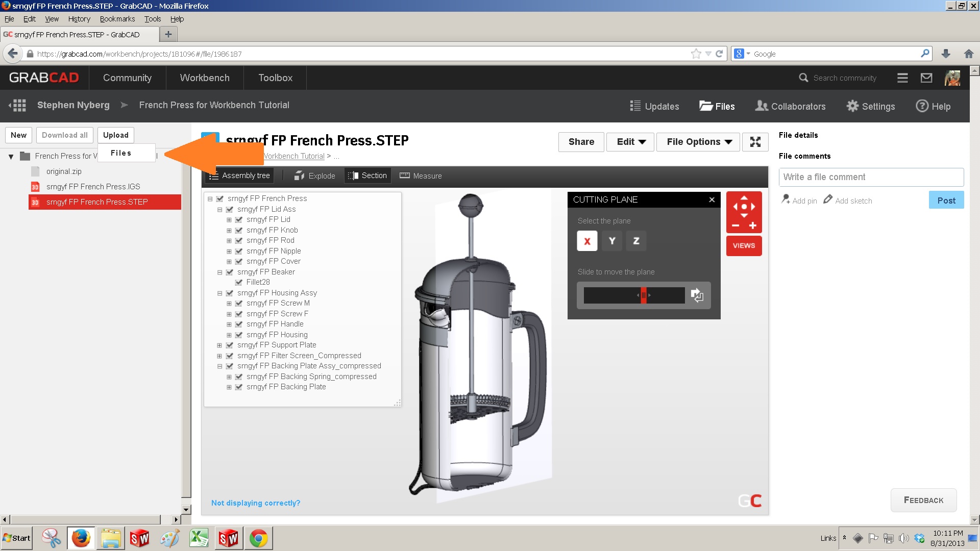980x551 pixels.
Task: Collapse the srngyf FP French Press root node
Action: coord(210,199)
